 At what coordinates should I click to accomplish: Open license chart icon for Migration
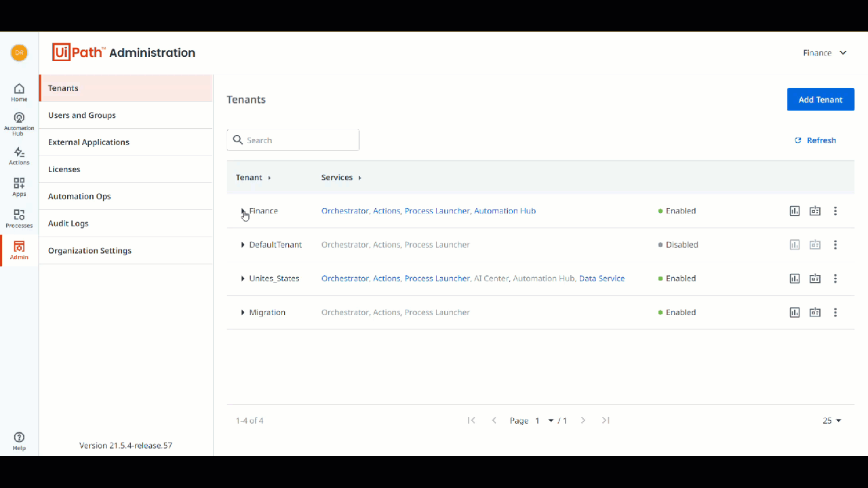tap(795, 312)
